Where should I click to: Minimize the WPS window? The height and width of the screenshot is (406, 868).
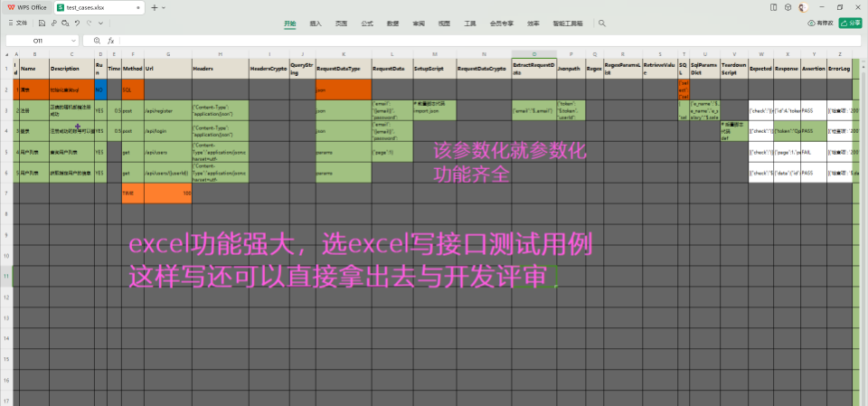[x=822, y=7]
